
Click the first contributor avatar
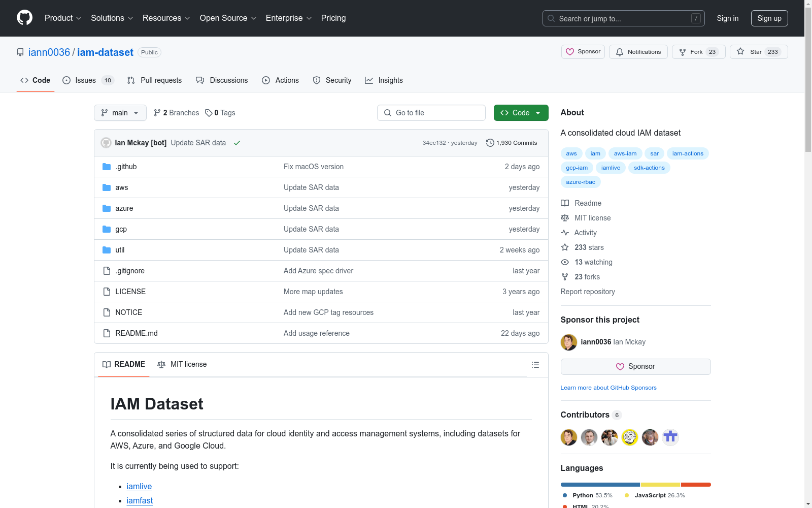(569, 437)
